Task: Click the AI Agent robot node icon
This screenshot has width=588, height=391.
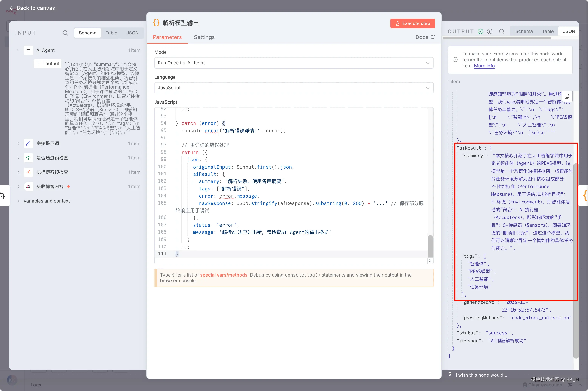Action: [28, 50]
